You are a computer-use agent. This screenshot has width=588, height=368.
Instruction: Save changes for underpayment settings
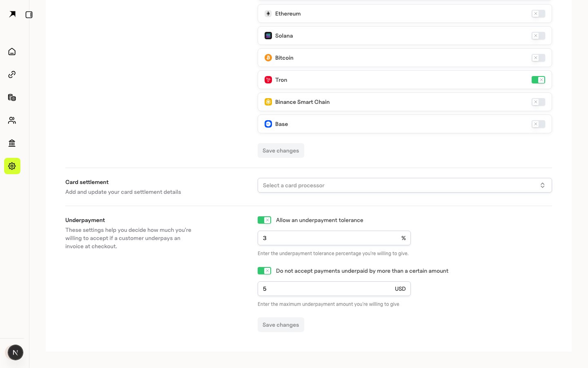[281, 325]
